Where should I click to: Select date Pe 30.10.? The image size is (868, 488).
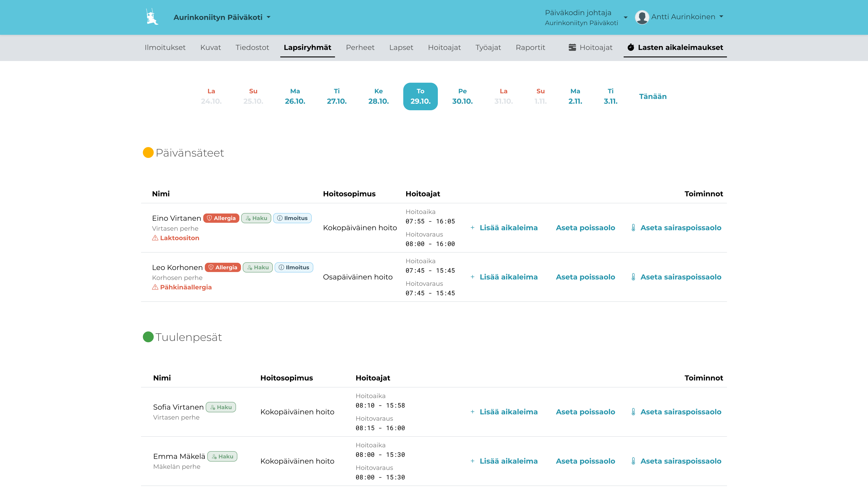(x=463, y=96)
